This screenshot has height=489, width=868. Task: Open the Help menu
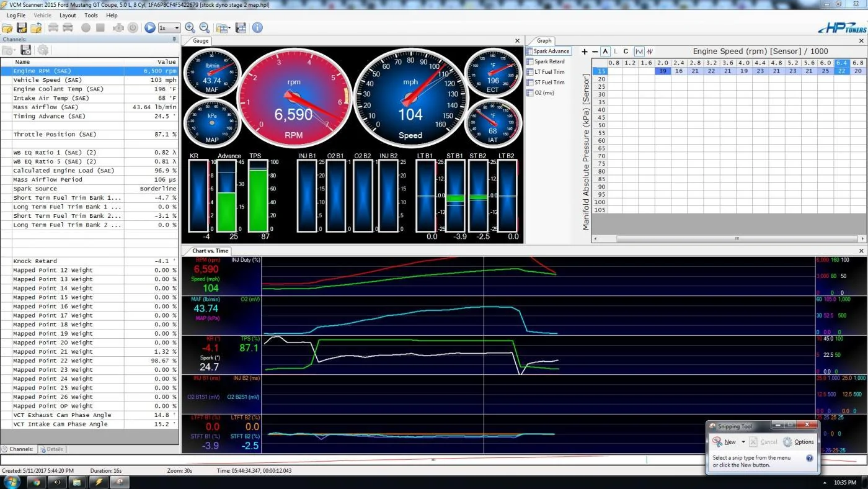(x=112, y=16)
